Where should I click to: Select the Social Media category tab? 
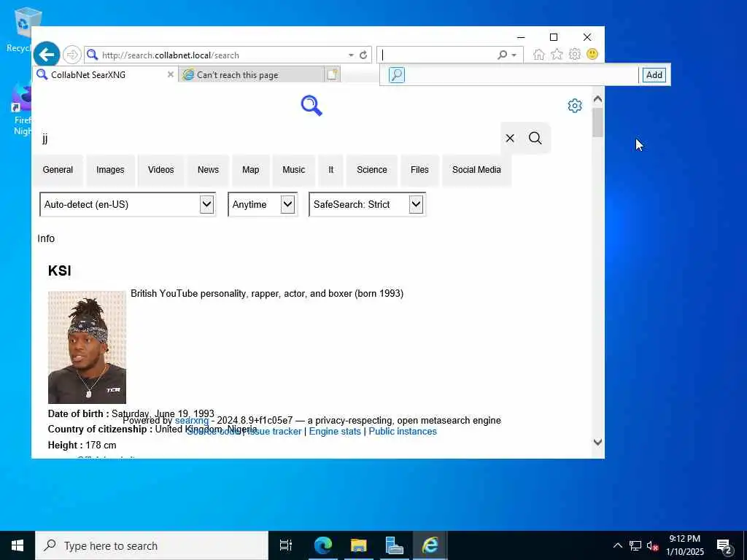[476, 170]
